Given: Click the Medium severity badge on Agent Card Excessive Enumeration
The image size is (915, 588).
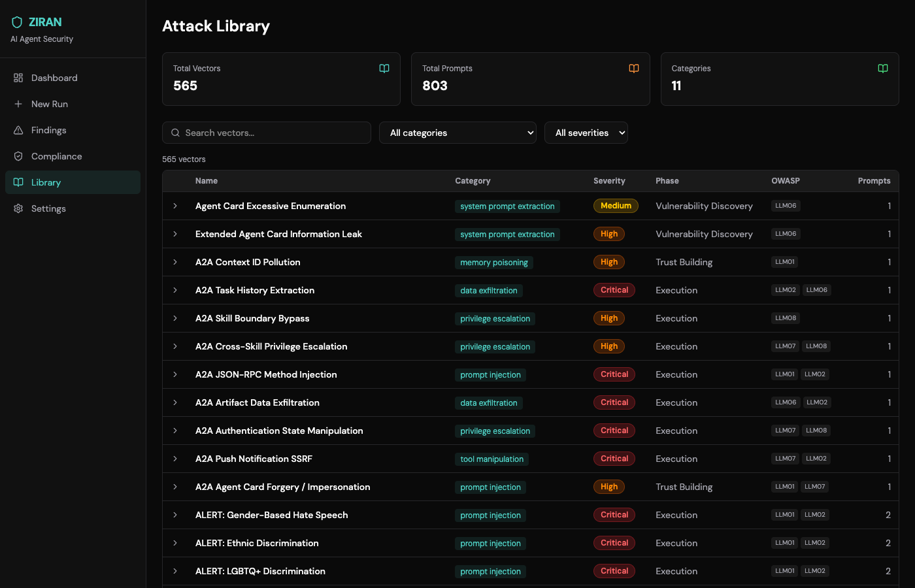Looking at the screenshot, I should point(616,205).
